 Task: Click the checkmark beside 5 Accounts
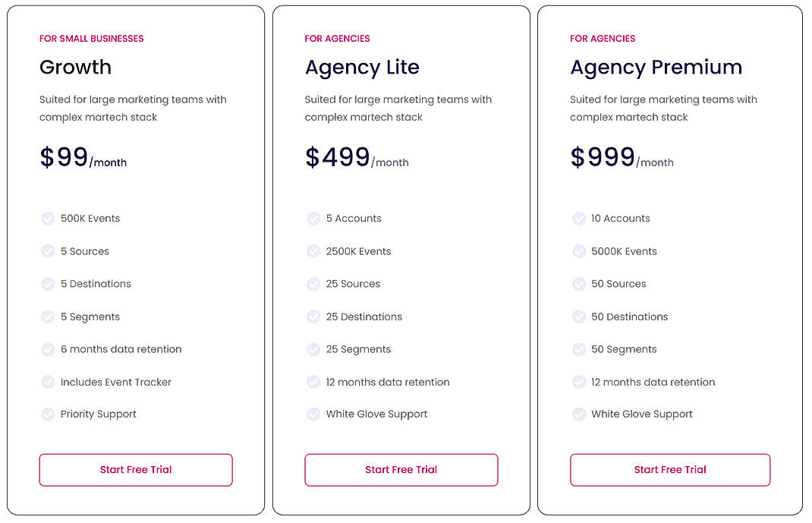(313, 219)
